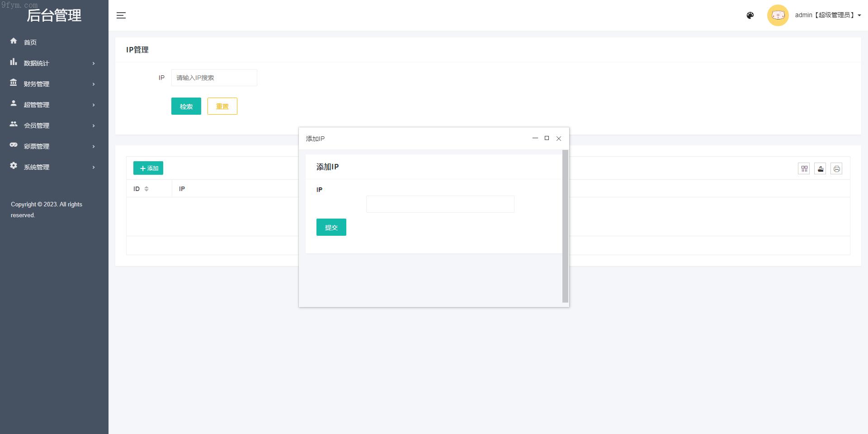Click the 检索 search button
Screen dimensions: 868x434
pyautogui.click(x=186, y=107)
